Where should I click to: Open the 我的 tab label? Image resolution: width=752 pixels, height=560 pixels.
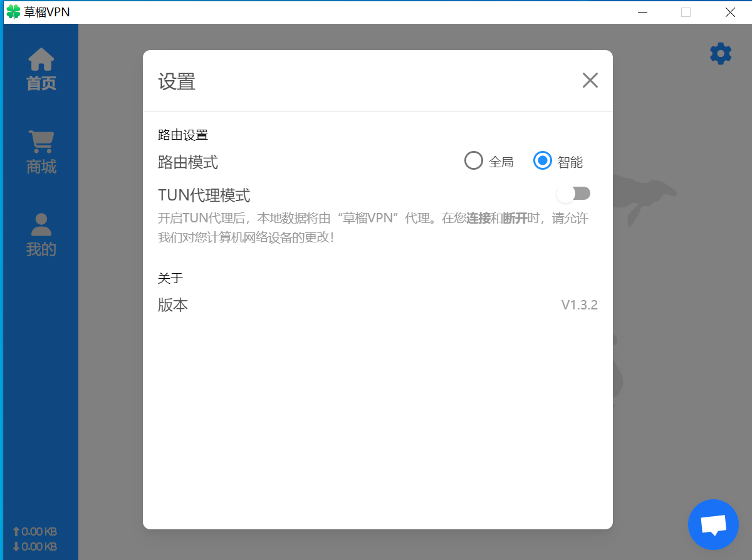tap(41, 249)
